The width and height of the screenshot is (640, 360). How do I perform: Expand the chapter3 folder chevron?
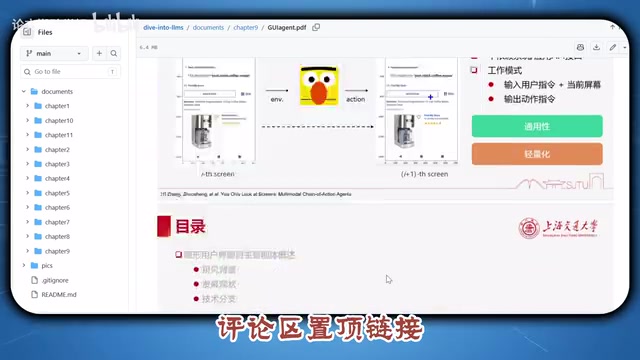tap(27, 164)
